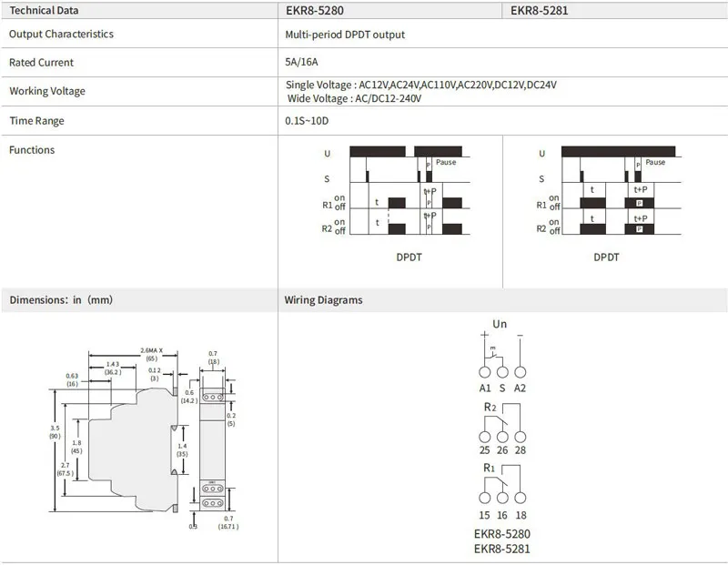Click the Un label above wiring diagram
Screen dimensions: 728x565
(x=500, y=324)
